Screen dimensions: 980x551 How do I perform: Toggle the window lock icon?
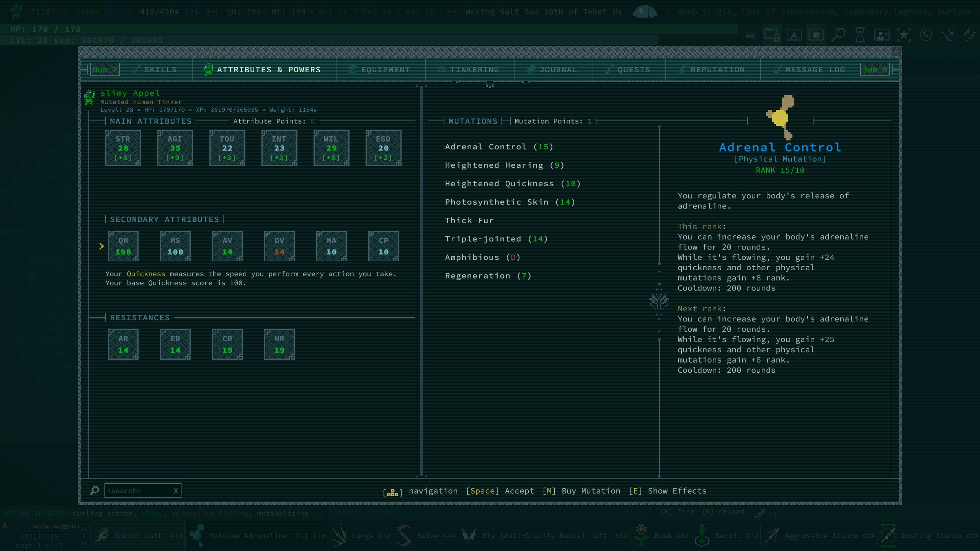[772, 35]
